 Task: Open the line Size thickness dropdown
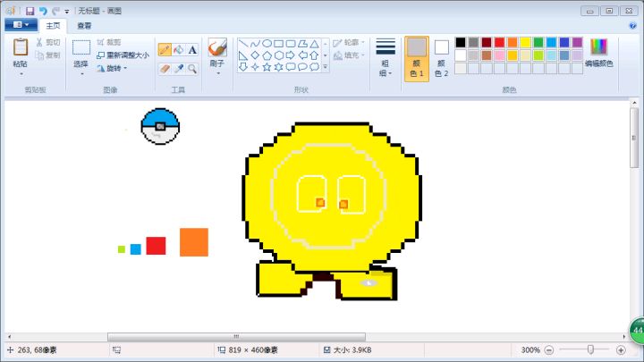[386, 58]
